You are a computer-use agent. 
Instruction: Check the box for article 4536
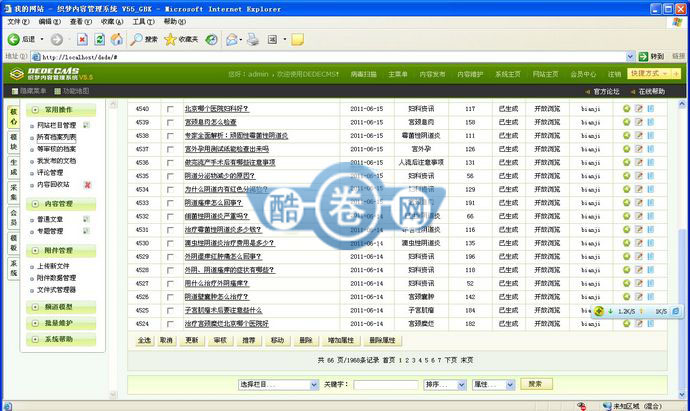170,163
